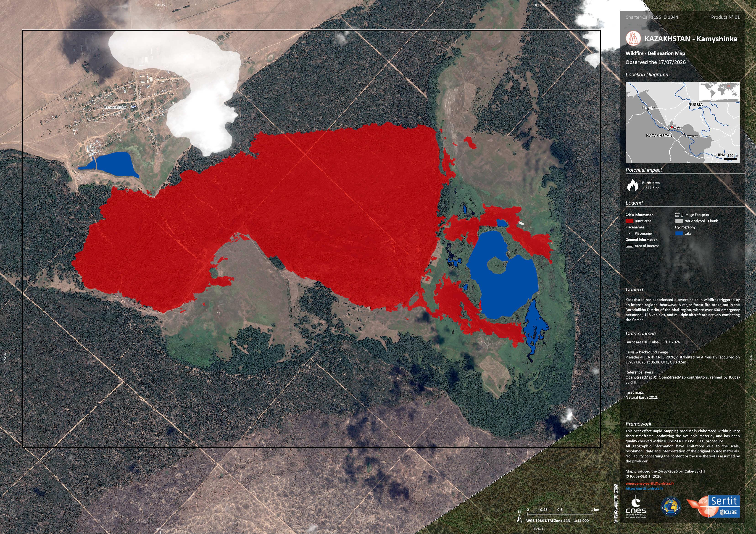Click the CHINA label on the location diagram
This screenshot has width=756, height=534.
tap(719, 155)
